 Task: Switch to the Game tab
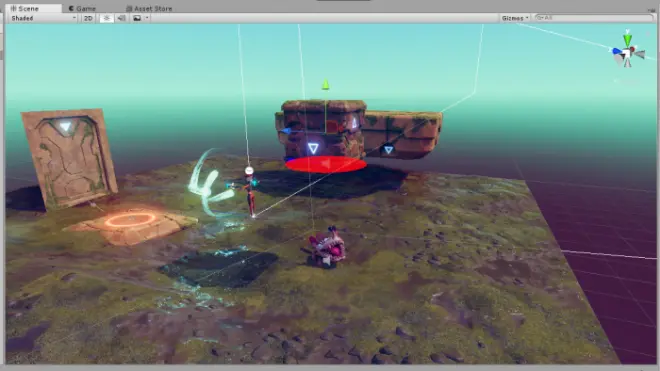[x=82, y=8]
